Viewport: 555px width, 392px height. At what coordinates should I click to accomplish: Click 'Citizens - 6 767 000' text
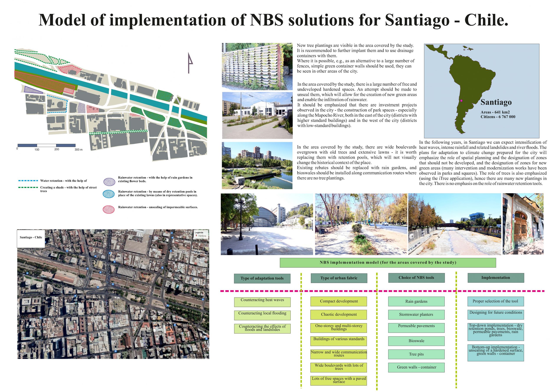[x=498, y=117]
